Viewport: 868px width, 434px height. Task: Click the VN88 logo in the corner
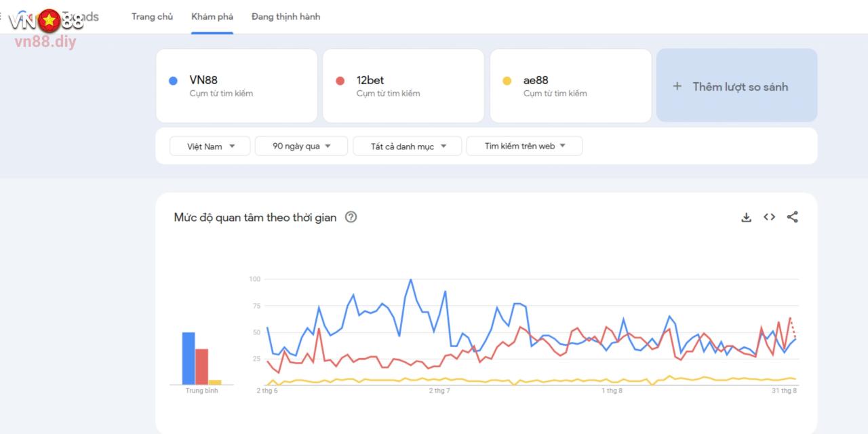pyautogui.click(x=46, y=21)
